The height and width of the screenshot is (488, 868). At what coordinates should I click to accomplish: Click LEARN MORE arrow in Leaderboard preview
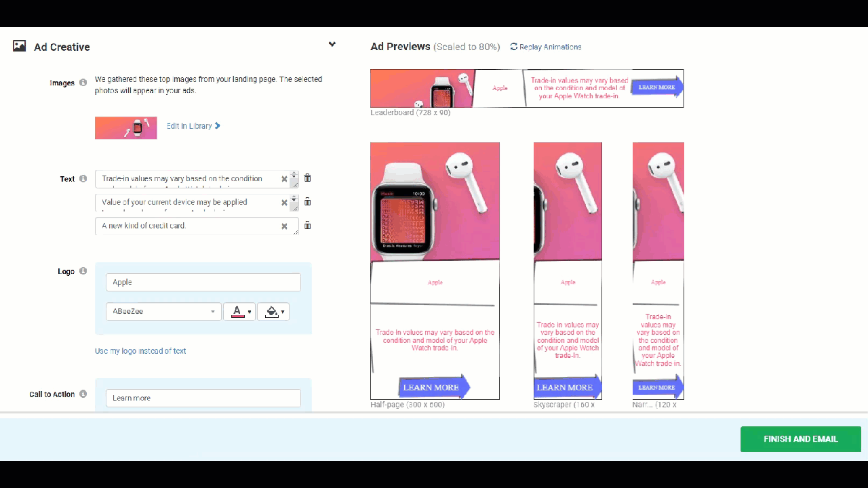657,87
